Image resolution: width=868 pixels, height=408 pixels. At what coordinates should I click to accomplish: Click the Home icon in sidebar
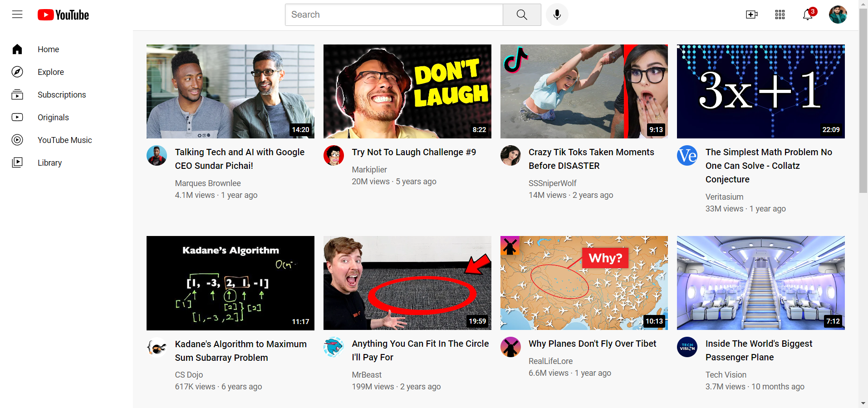[17, 49]
